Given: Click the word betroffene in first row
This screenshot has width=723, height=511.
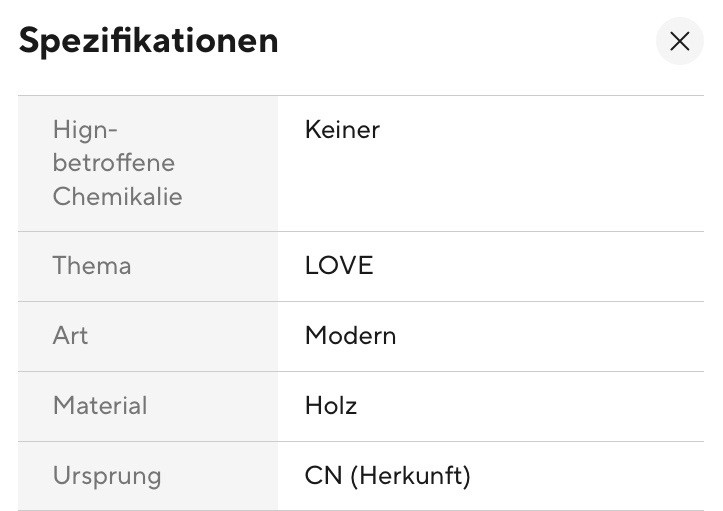Looking at the screenshot, I should [x=114, y=163].
